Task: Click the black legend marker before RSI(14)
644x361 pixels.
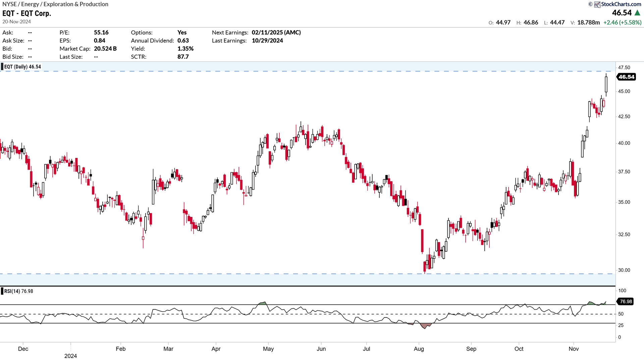Action: (x=3, y=291)
